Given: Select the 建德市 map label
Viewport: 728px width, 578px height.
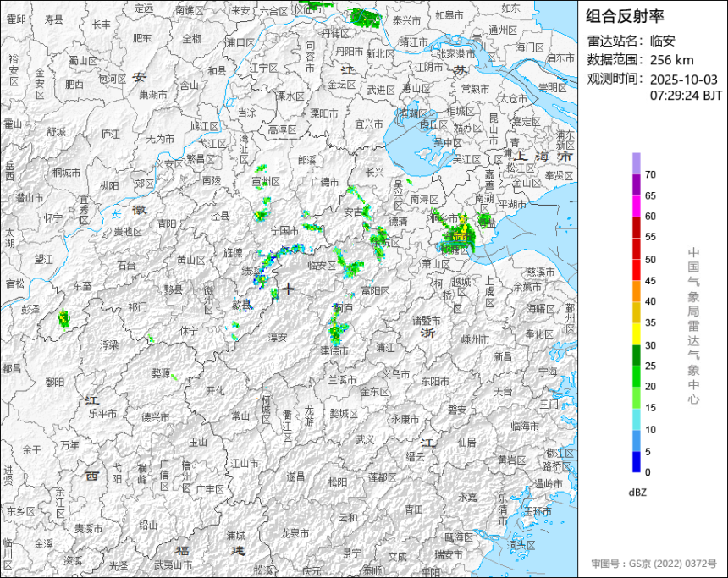Looking at the screenshot, I should point(334,350).
